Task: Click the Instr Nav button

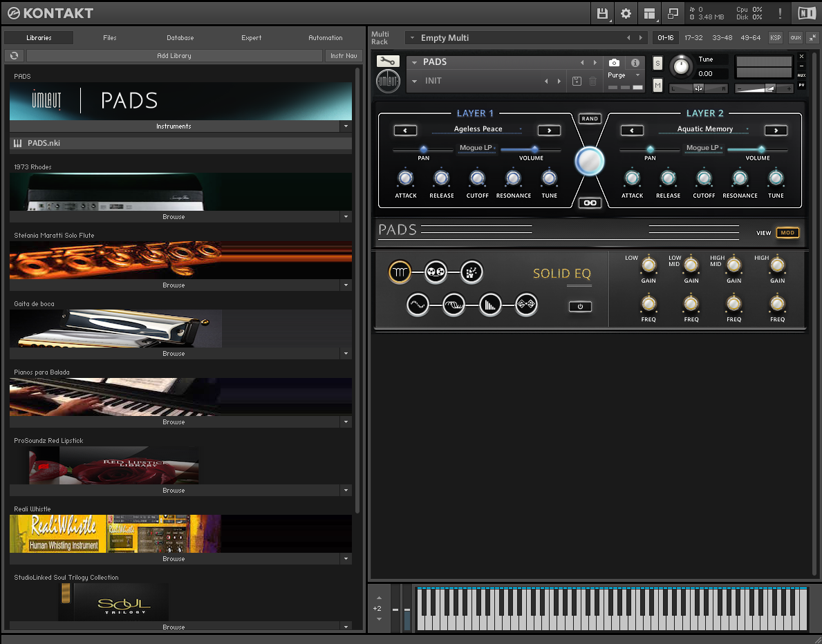Action: [x=344, y=55]
